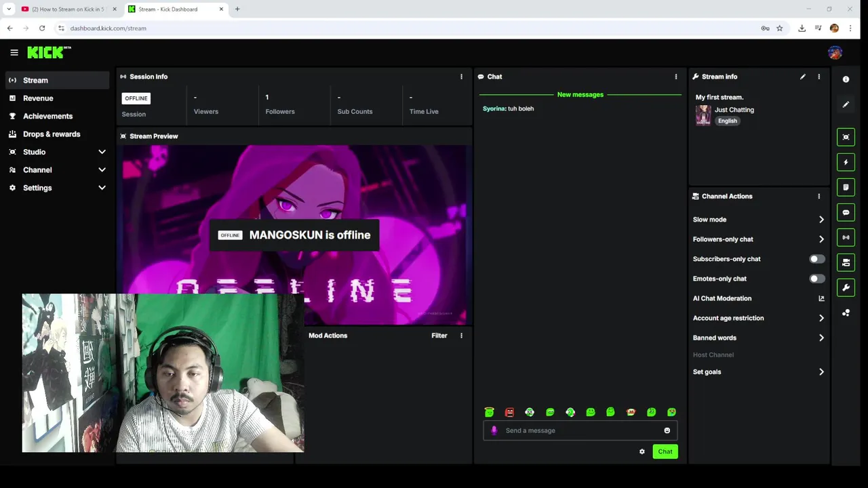Screen dimensions: 868x488
Task: Click the info icon in right toolbar
Action: pyautogui.click(x=846, y=79)
